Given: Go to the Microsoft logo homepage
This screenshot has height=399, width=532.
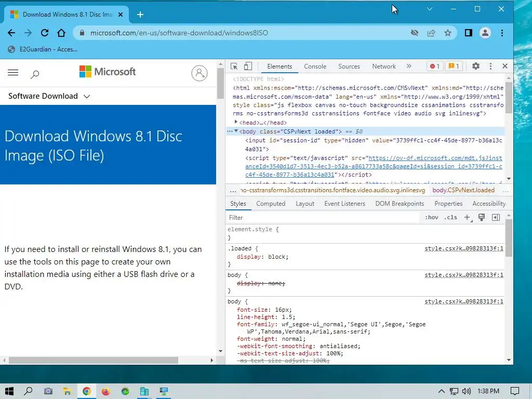Looking at the screenshot, I should tap(107, 72).
